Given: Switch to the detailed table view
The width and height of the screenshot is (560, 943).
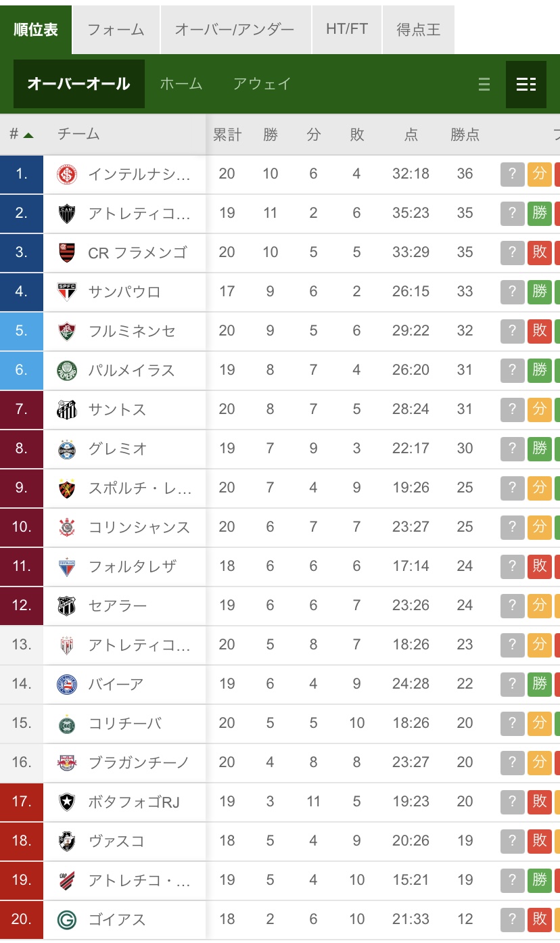Looking at the screenshot, I should tap(526, 84).
